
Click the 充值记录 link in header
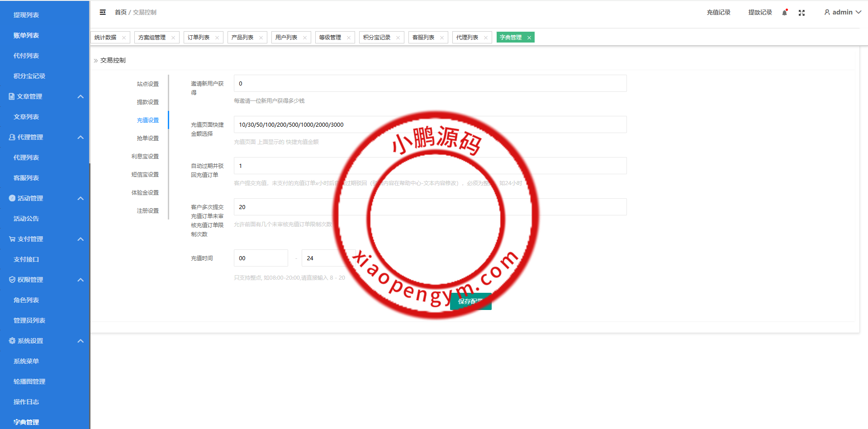tap(718, 12)
